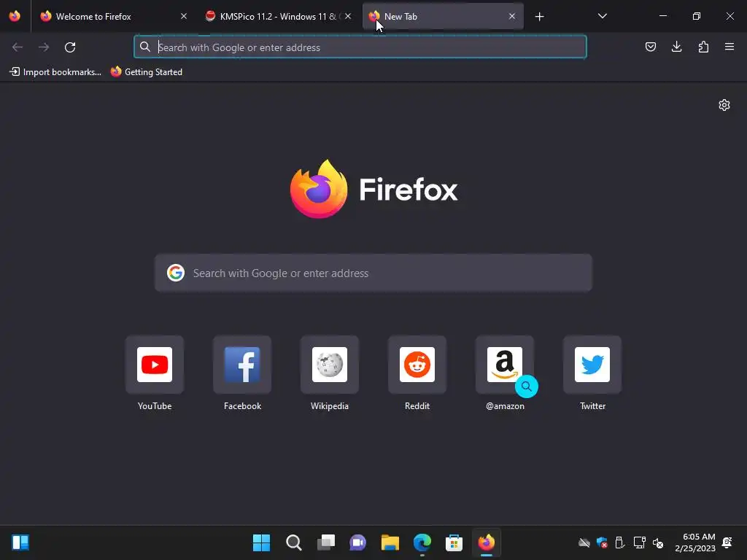Switch to Welcome to Firefox tab
The width and height of the screenshot is (747, 560).
(x=114, y=16)
